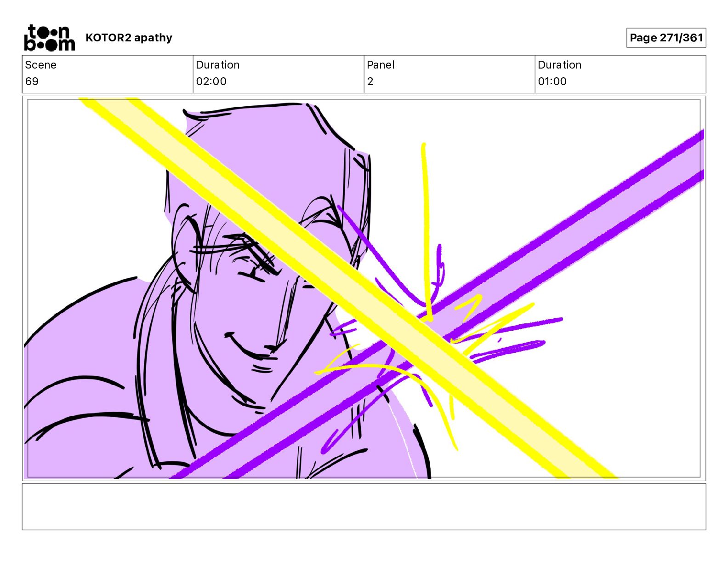This screenshot has height=563, width=728.
Task: Click the empty notes box below the panel
Action: point(364,506)
